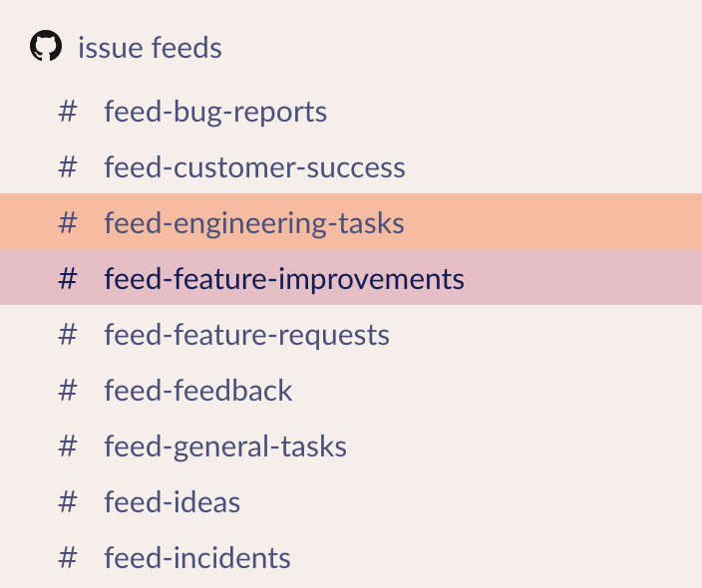Image resolution: width=702 pixels, height=588 pixels.
Task: Collapse the issue feeds section
Action: [x=150, y=48]
